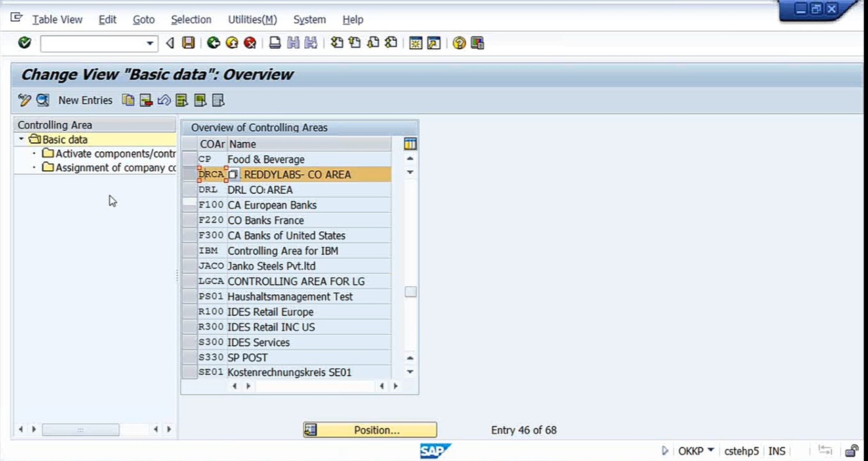The width and height of the screenshot is (868, 461).
Task: Click the Details magnifier icon
Action: point(43,100)
